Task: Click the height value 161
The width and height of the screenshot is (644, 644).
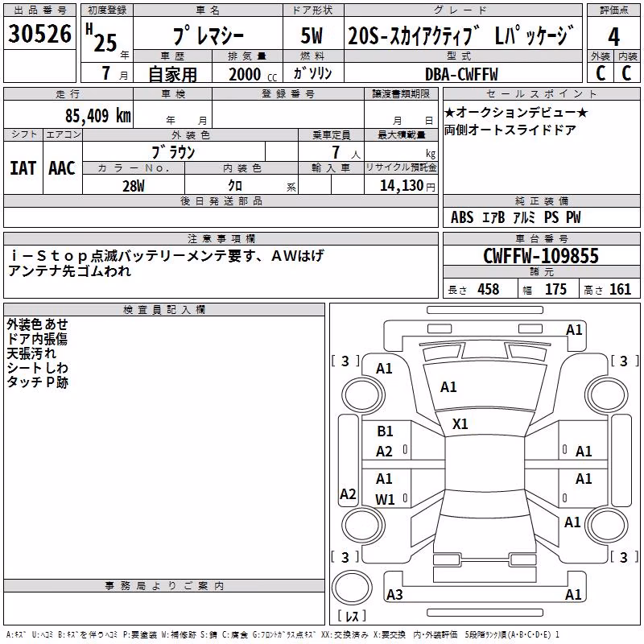Action: [620, 289]
